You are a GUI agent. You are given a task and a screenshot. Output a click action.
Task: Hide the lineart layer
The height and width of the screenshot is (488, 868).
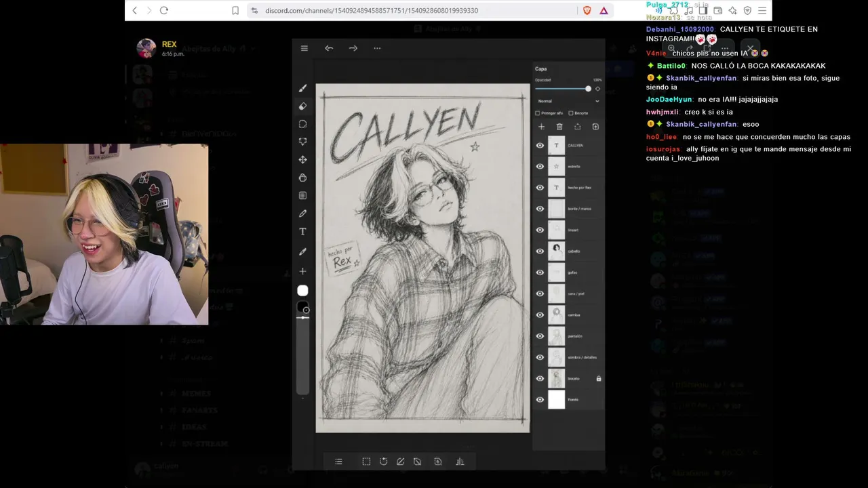click(x=540, y=230)
